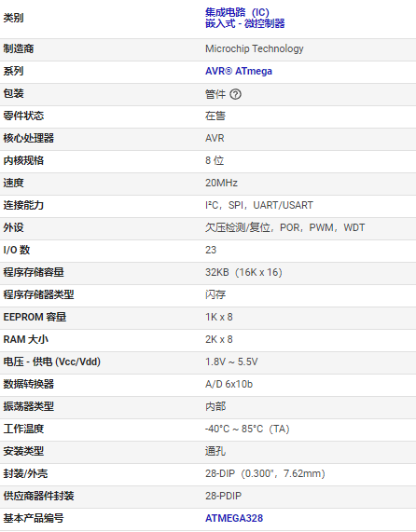
Task: Select the 20MHz speed value
Action: (x=221, y=183)
